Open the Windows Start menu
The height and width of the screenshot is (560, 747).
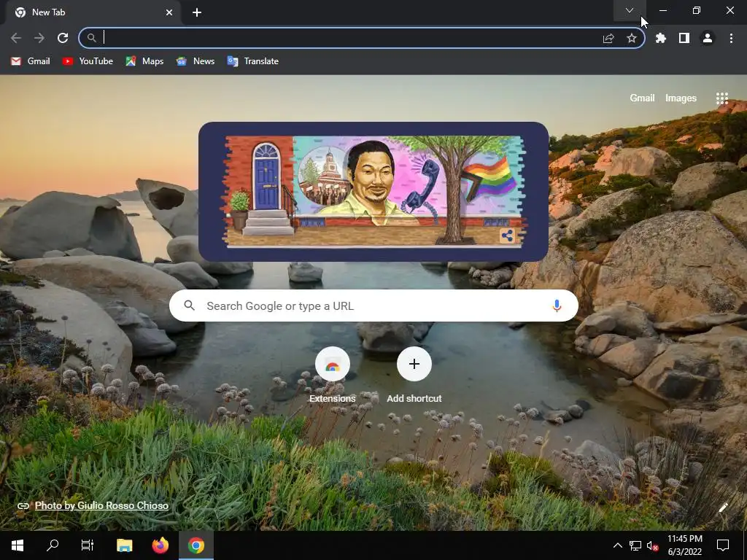click(x=18, y=545)
